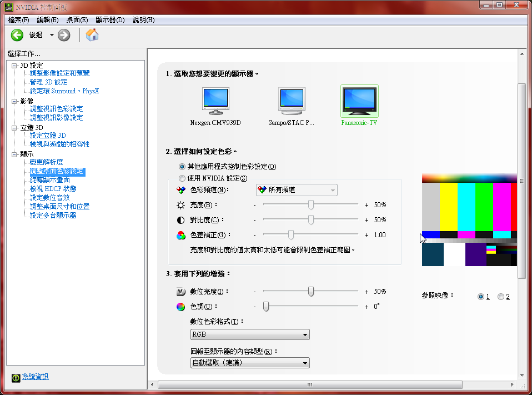Select the Panasonic-TV display icon
The height and width of the screenshot is (395, 532).
pos(359,101)
